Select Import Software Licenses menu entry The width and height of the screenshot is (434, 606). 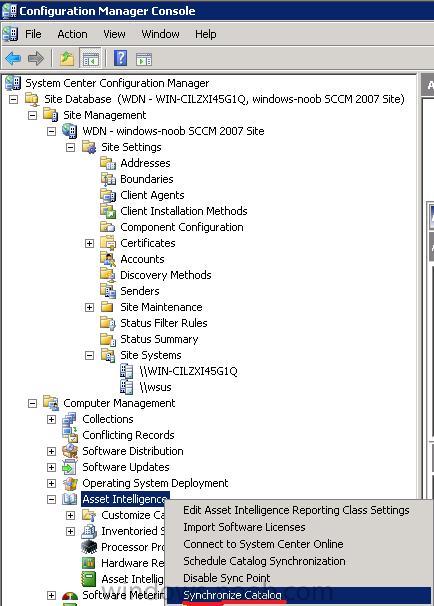point(244,527)
